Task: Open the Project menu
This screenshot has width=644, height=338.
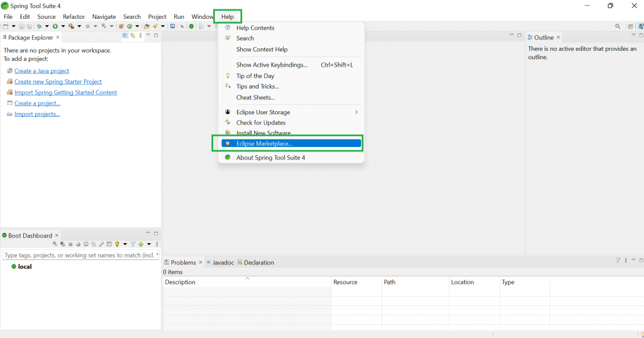Action: [x=157, y=17]
